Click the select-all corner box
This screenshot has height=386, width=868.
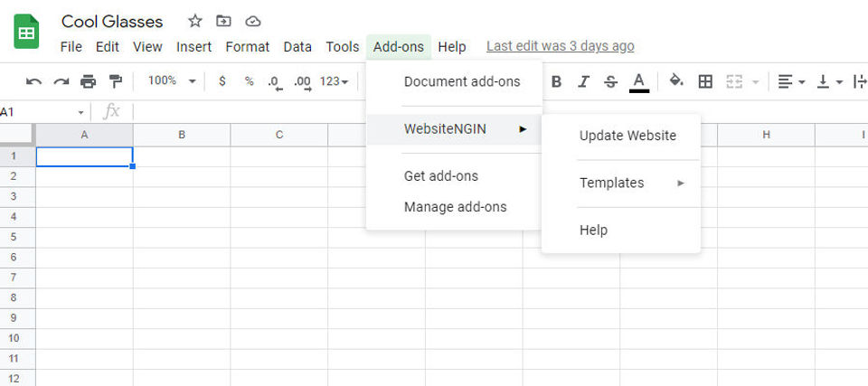[17, 135]
